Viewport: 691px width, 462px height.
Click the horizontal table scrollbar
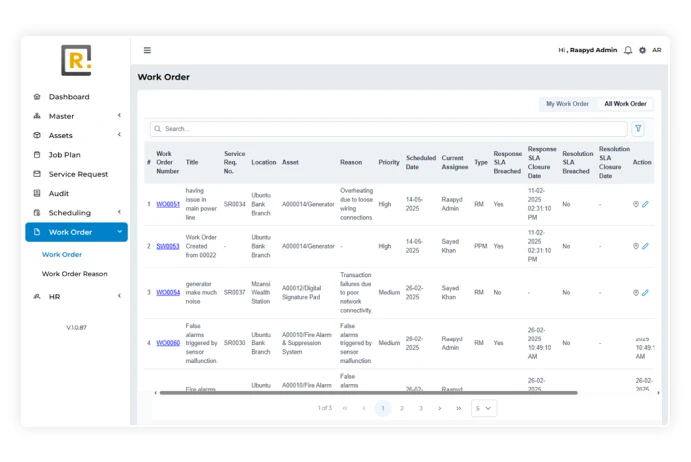370,393
